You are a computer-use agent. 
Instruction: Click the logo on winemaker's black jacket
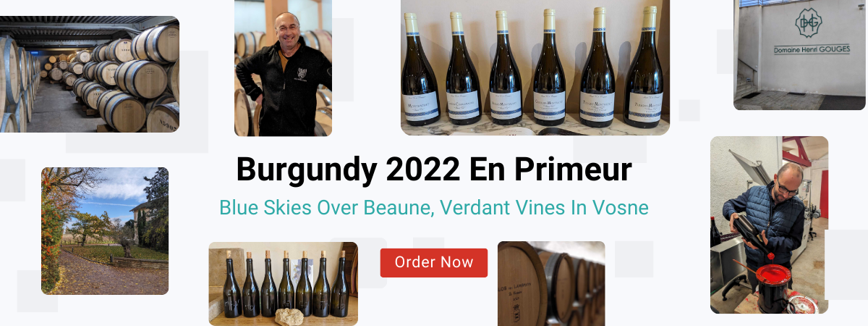tap(300, 72)
